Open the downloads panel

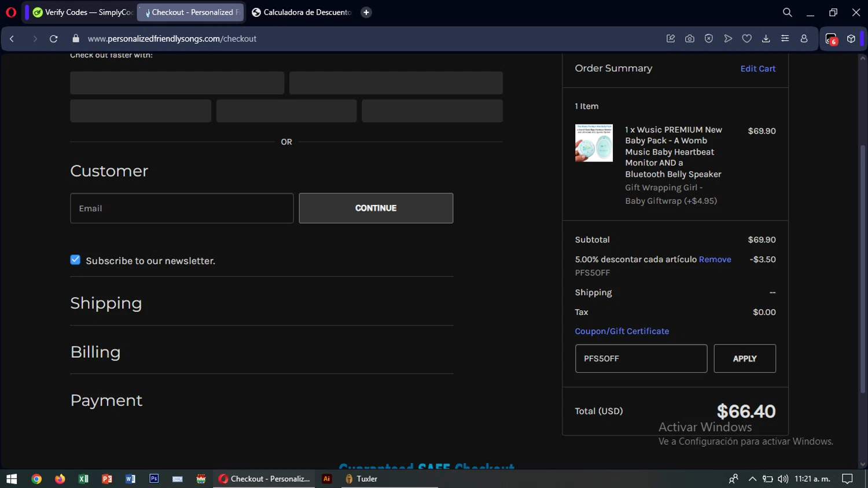coord(766,39)
